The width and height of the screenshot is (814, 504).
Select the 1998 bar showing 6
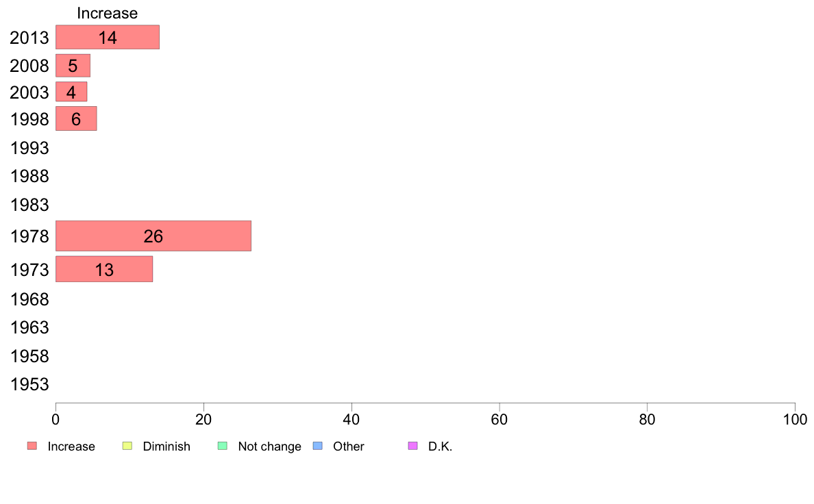point(76,119)
